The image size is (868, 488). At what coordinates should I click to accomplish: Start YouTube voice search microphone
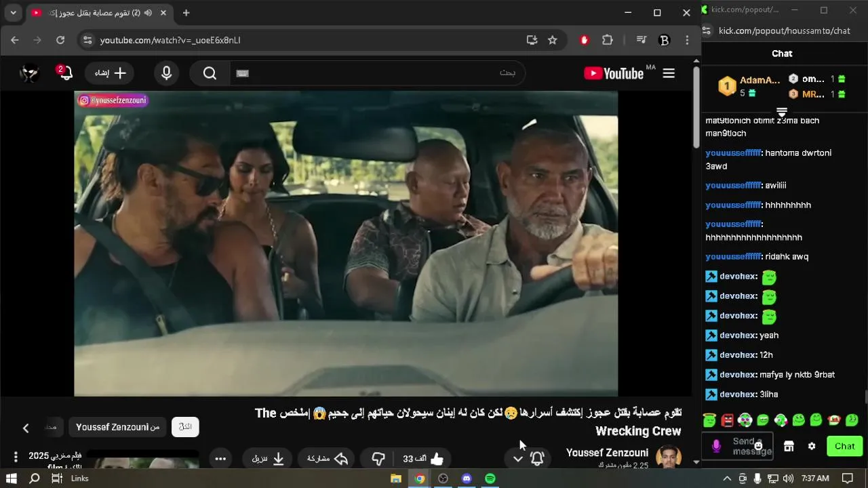click(167, 73)
